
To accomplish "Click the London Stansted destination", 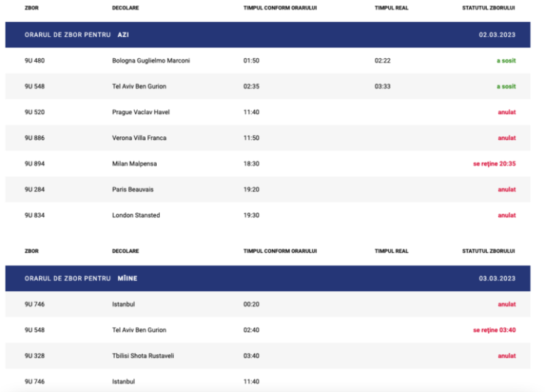I will [136, 215].
